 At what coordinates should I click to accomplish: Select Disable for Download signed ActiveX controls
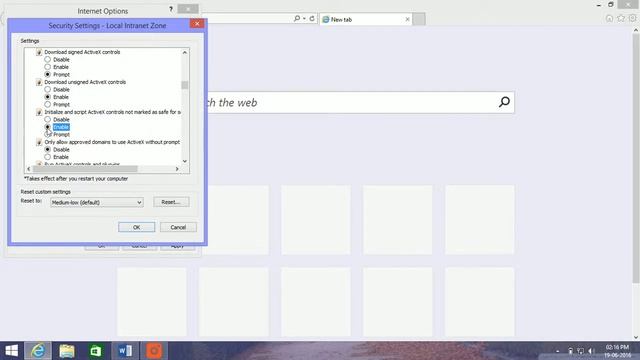[48, 59]
